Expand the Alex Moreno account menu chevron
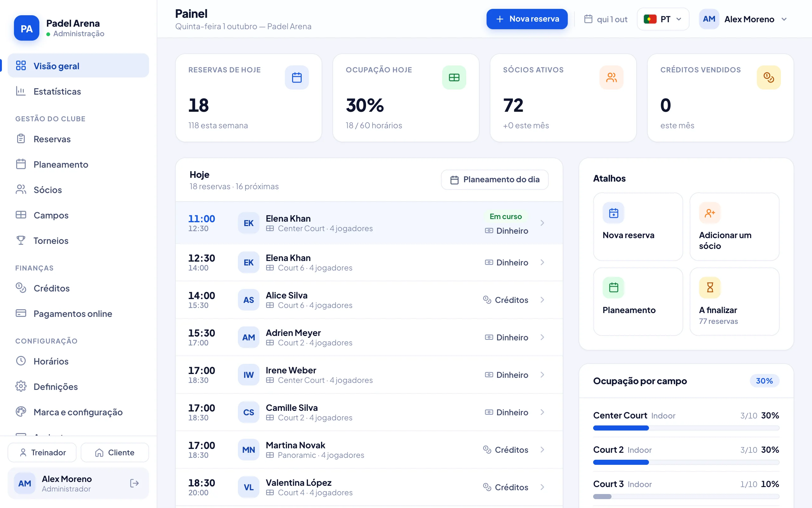Image resolution: width=812 pixels, height=508 pixels. [x=784, y=19]
